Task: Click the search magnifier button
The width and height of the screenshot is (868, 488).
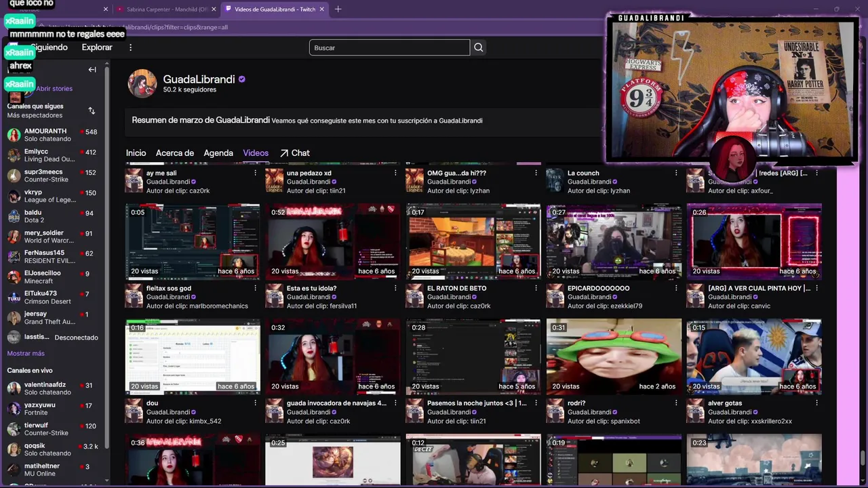Action: [479, 47]
